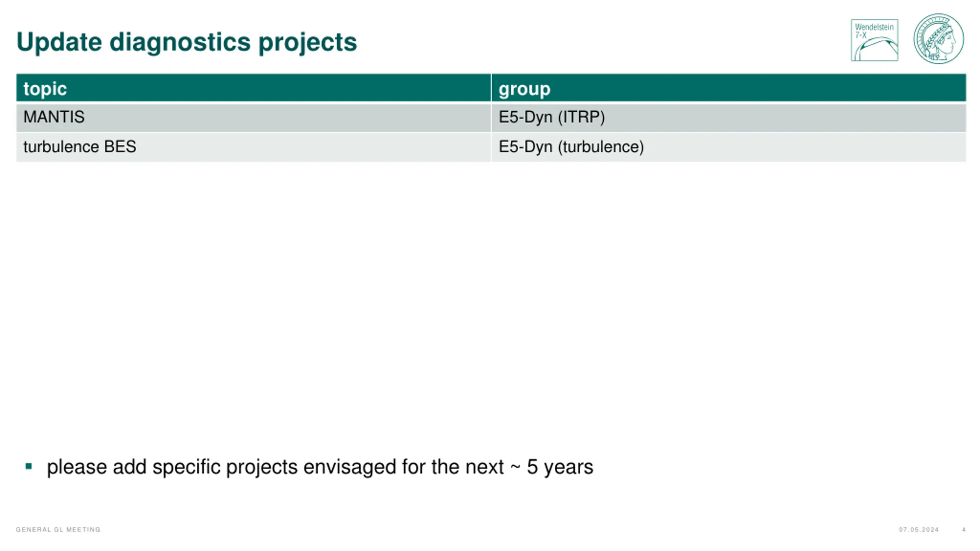Click the Max Planck Minerva emblem
Viewport: 980px width, 551px height.
(938, 39)
